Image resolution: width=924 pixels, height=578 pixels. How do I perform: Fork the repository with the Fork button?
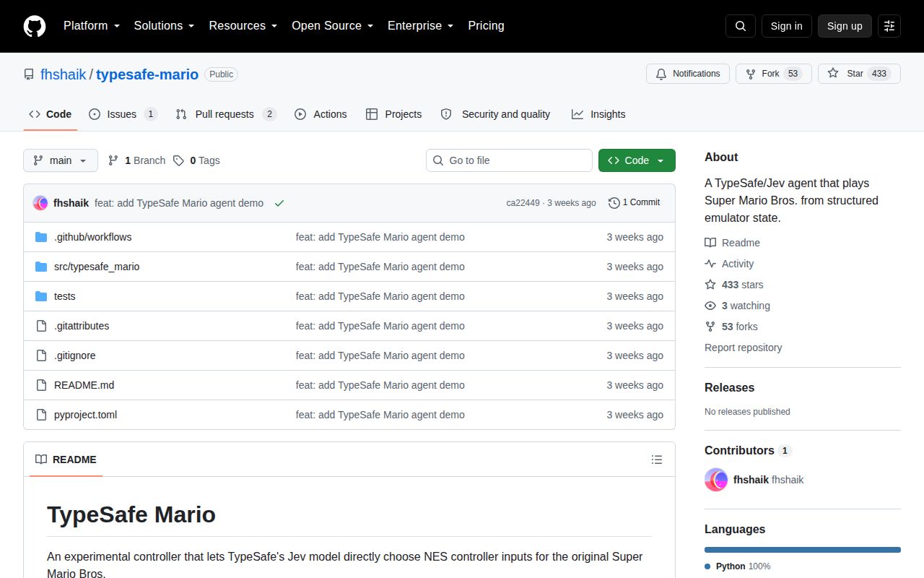[x=774, y=74]
